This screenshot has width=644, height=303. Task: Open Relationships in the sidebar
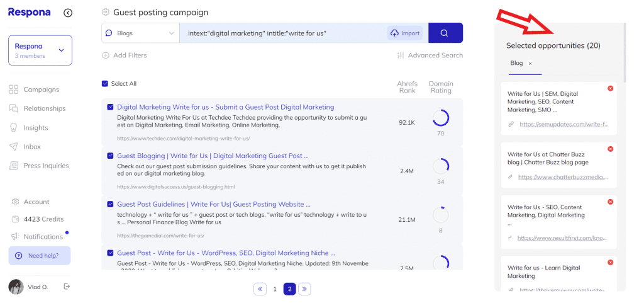37,108
